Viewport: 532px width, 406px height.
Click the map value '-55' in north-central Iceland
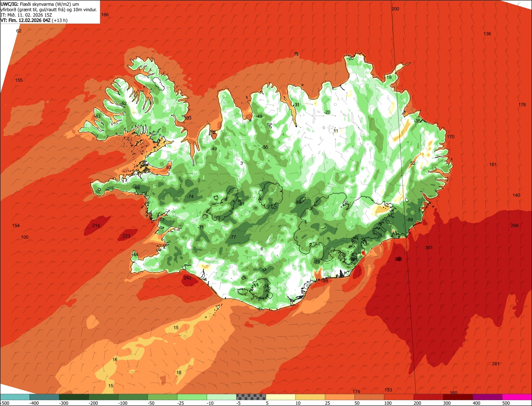[265, 147]
